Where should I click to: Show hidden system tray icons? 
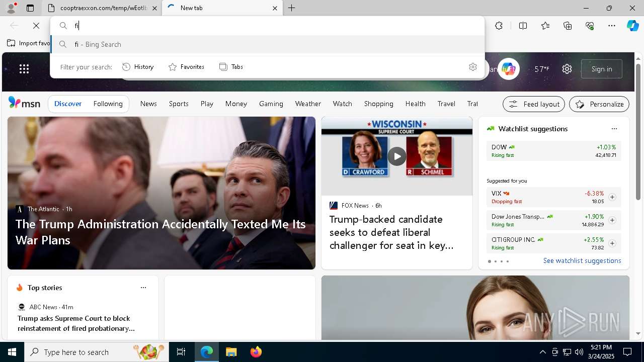(x=542, y=352)
